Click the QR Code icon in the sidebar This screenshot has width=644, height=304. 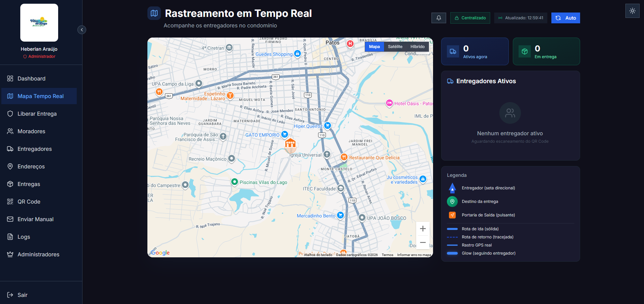click(10, 202)
